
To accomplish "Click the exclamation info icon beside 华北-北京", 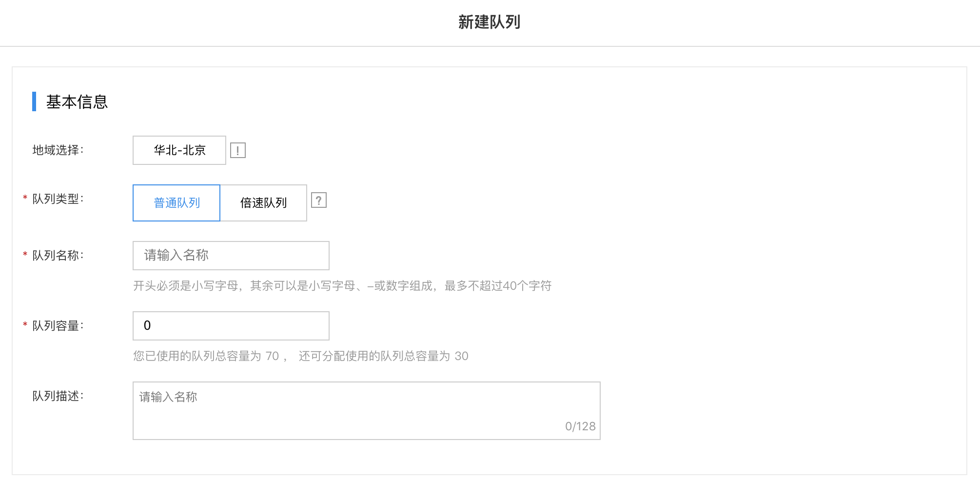I will click(x=238, y=150).
